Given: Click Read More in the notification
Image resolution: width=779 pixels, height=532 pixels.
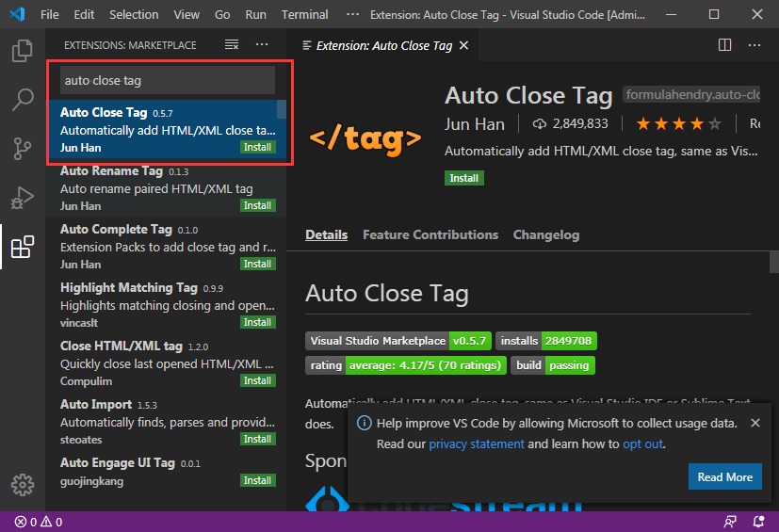Looking at the screenshot, I should coord(725,476).
